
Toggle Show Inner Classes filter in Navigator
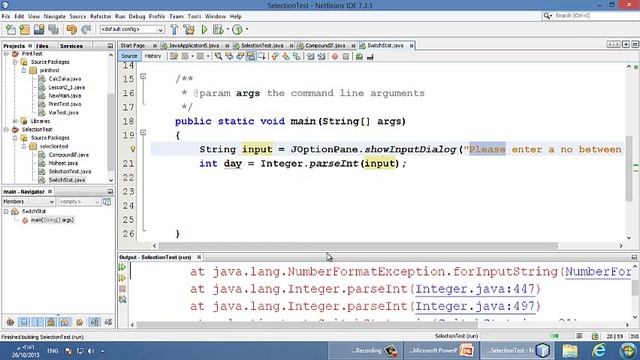(x=65, y=322)
